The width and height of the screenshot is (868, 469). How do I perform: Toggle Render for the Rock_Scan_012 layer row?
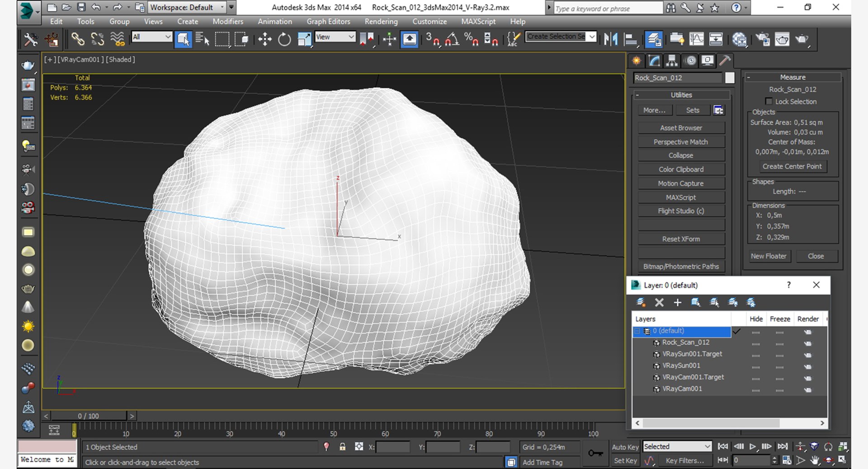(x=808, y=343)
